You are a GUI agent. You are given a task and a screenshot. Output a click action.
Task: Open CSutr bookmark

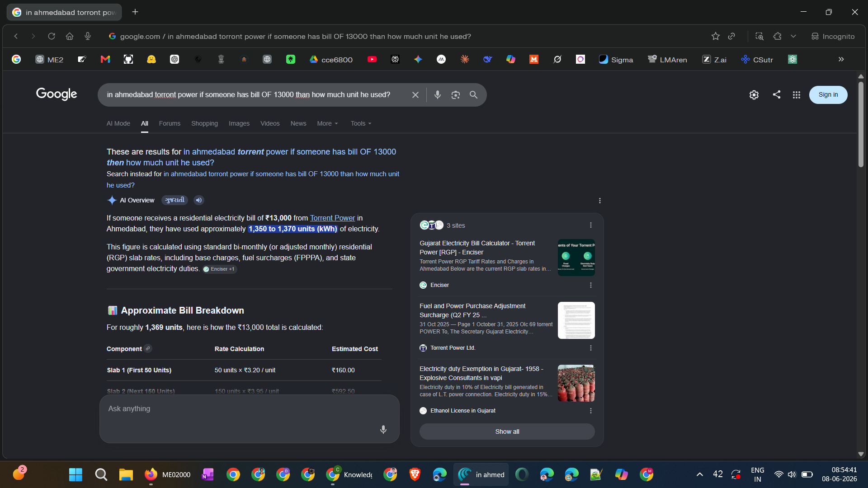point(757,59)
